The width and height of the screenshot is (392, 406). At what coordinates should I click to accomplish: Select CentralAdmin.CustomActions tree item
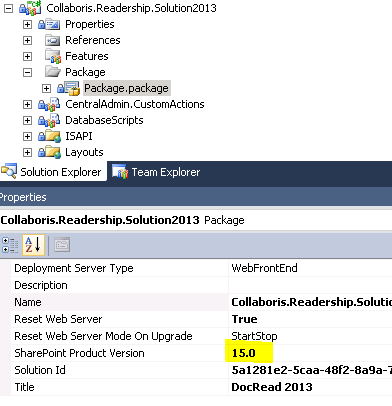135,104
